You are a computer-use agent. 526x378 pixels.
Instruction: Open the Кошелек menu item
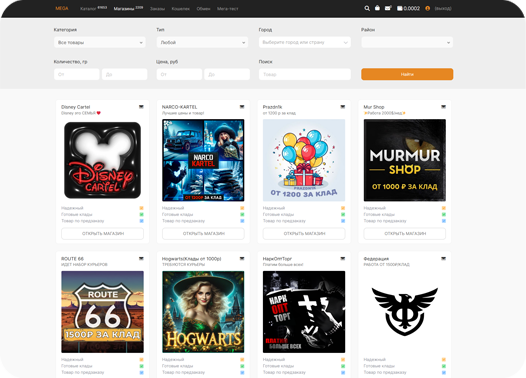click(180, 9)
